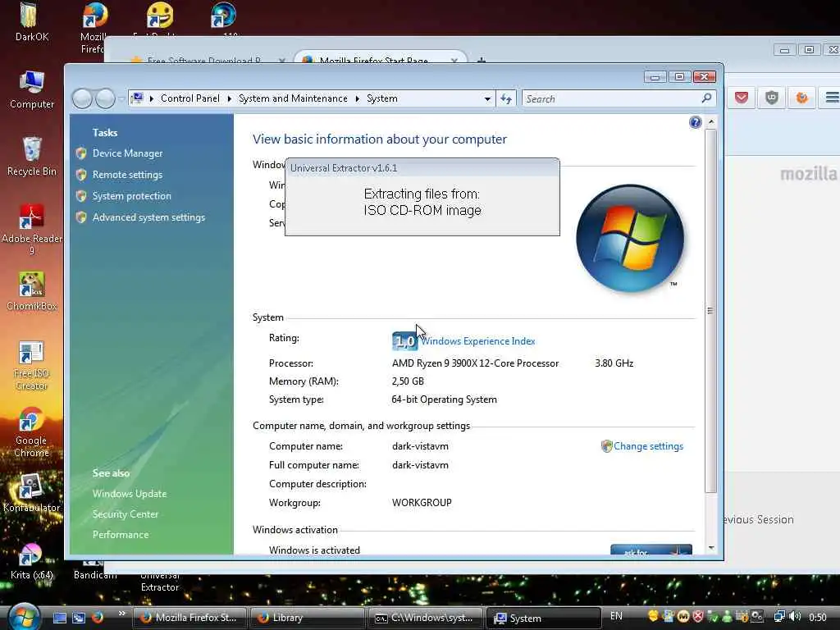Image resolution: width=840 pixels, height=630 pixels.
Task: Click the Forward button in System window
Action: [x=105, y=98]
